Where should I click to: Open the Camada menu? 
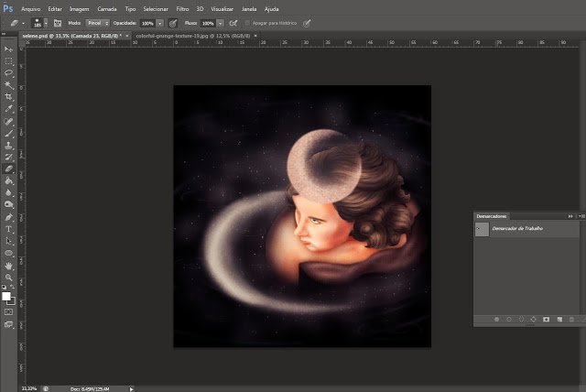tap(107, 9)
